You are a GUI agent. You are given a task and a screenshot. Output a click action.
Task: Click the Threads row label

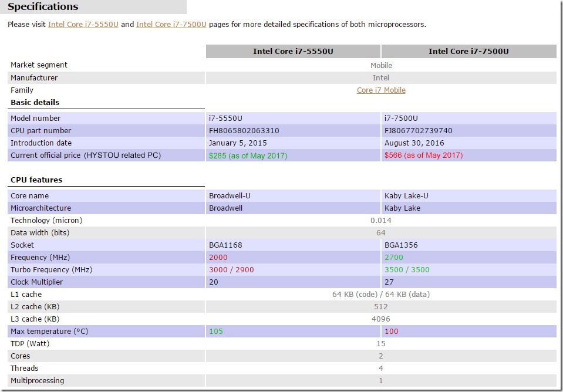pyautogui.click(x=24, y=368)
